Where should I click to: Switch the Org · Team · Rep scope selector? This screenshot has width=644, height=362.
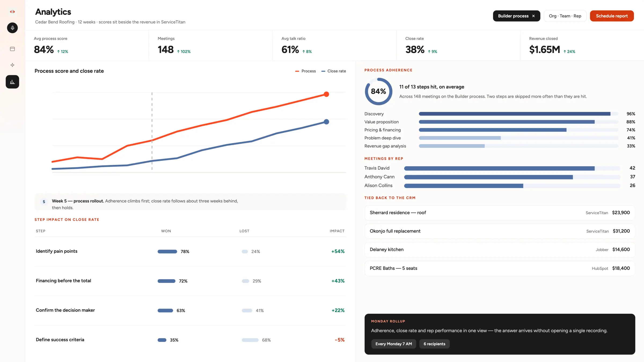tap(565, 16)
